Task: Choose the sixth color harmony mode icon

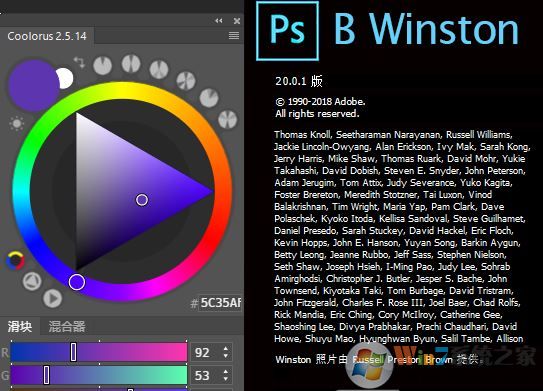Action: (x=228, y=119)
